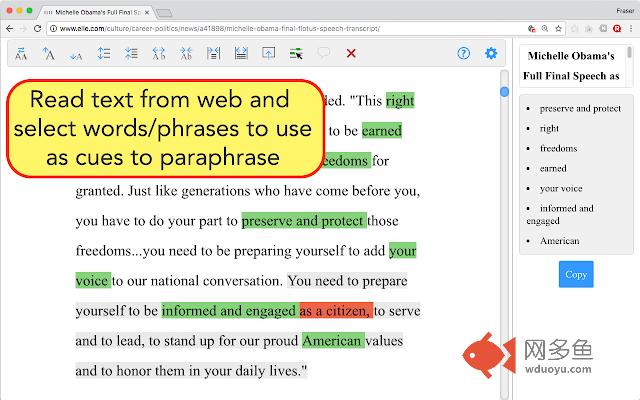Click the highlighted phrase "preserve and protect"
The width and height of the screenshot is (640, 400).
tap(303, 221)
